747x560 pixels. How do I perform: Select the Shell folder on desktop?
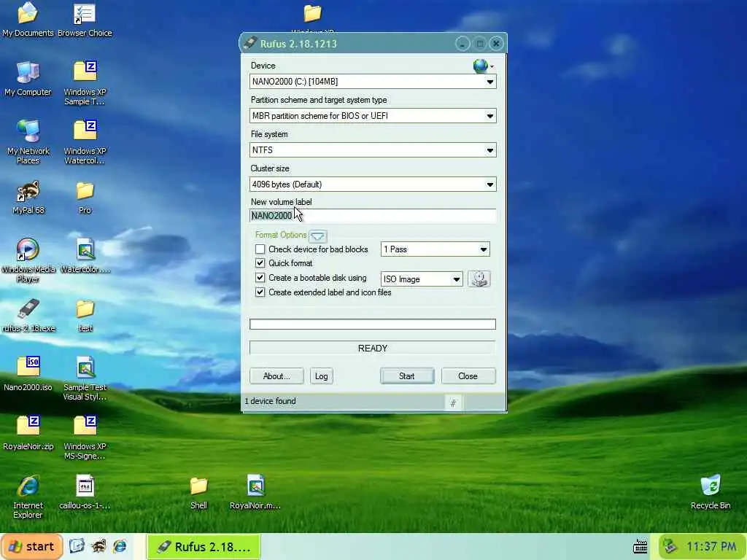pyautogui.click(x=198, y=492)
